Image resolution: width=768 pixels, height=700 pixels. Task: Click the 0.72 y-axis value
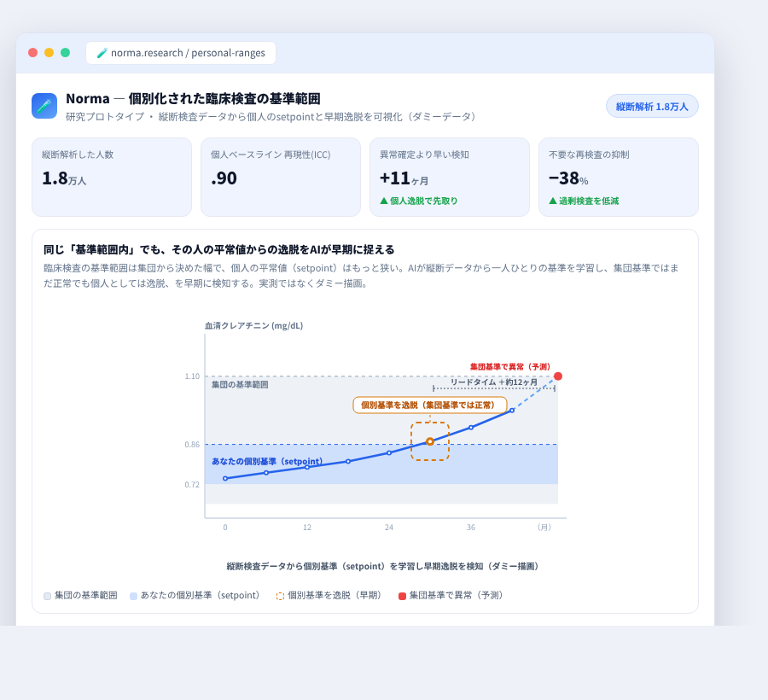(192, 485)
